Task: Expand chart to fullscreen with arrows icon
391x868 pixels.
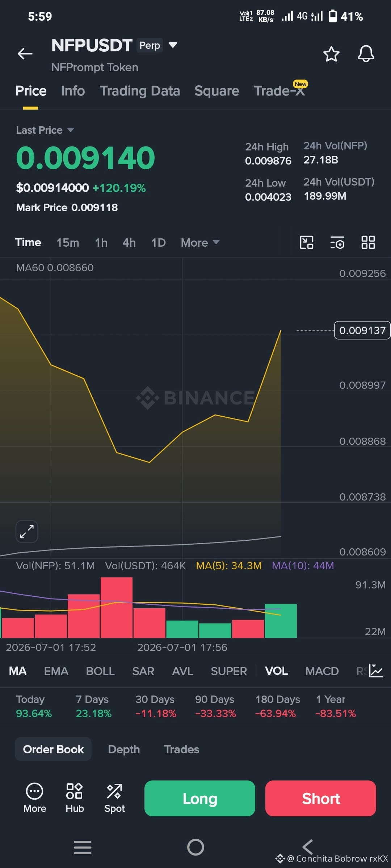Action: tap(27, 531)
